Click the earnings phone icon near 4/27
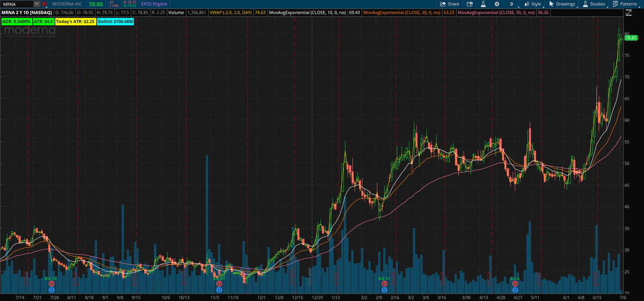The height and width of the screenshot is (301, 644). (515, 283)
